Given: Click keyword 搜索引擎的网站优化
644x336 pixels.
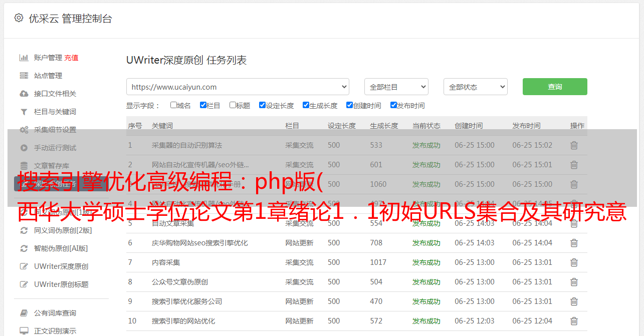Looking at the screenshot, I should (x=183, y=321).
